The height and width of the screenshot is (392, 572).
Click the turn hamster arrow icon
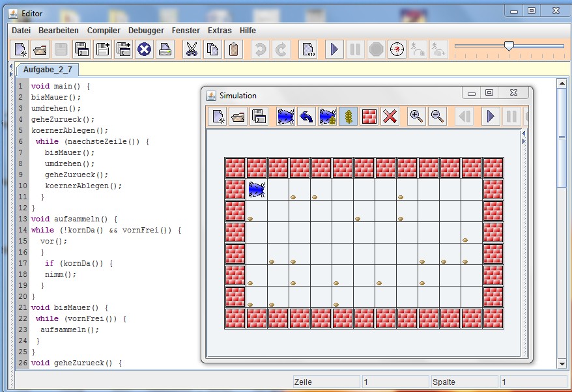[x=306, y=117]
